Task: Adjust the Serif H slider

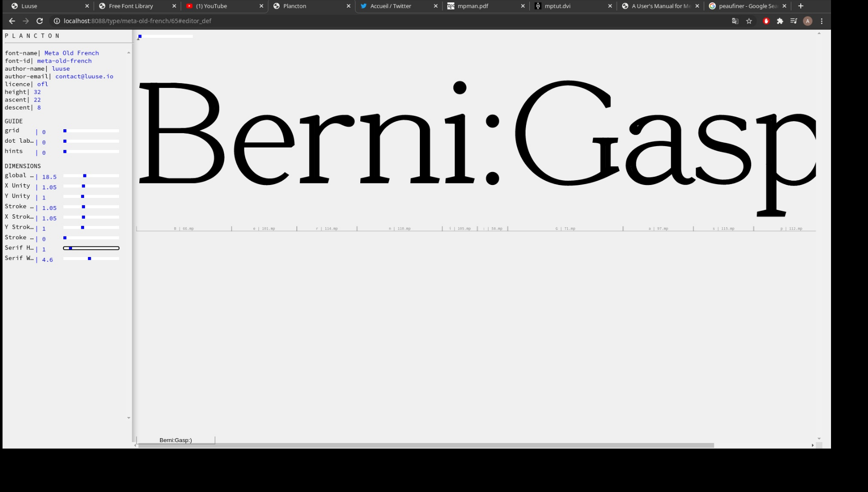Action: 91,248
